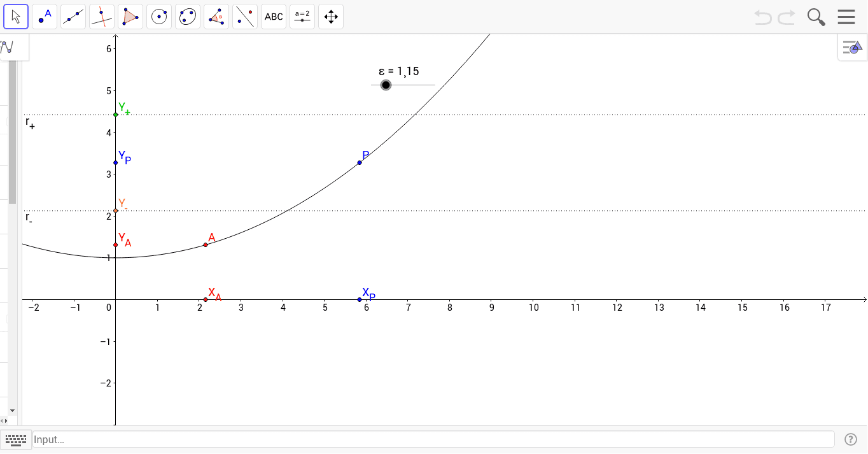This screenshot has width=868, height=454.
Task: Select point Y_P on the y-axis
Action: point(116,162)
